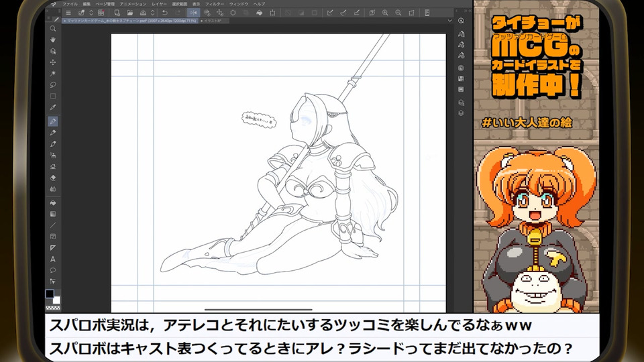Image resolution: width=644 pixels, height=362 pixels.
Task: Switch to the イラスト canvas tab
Action: (213, 21)
